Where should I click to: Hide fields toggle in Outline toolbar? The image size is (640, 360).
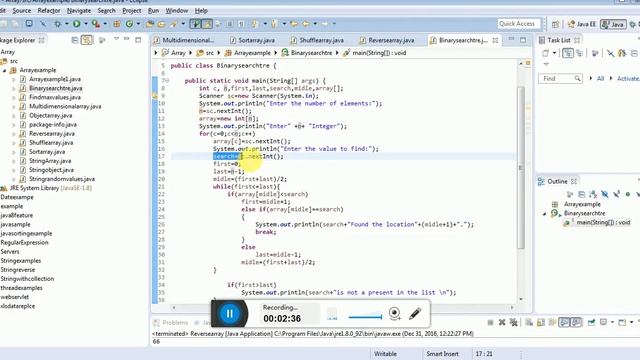(x=605, y=195)
